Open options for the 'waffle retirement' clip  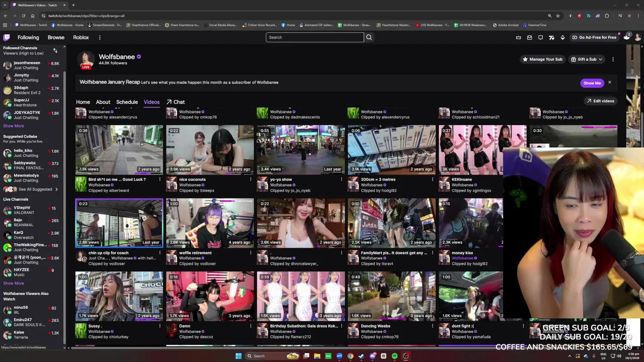coord(251,253)
